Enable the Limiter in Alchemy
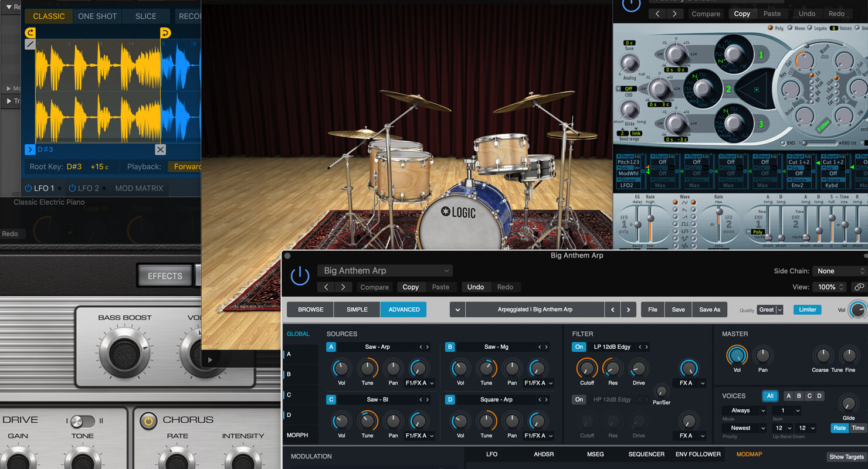 click(807, 309)
